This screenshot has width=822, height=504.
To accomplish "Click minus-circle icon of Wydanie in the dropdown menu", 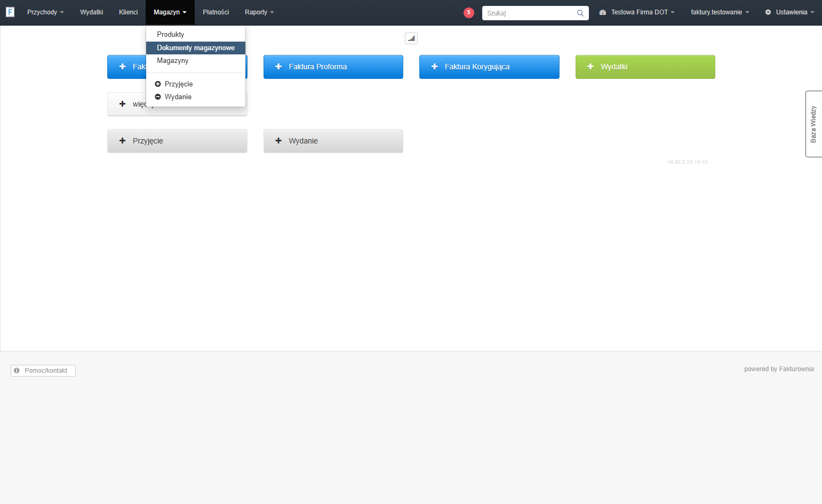I will point(158,97).
